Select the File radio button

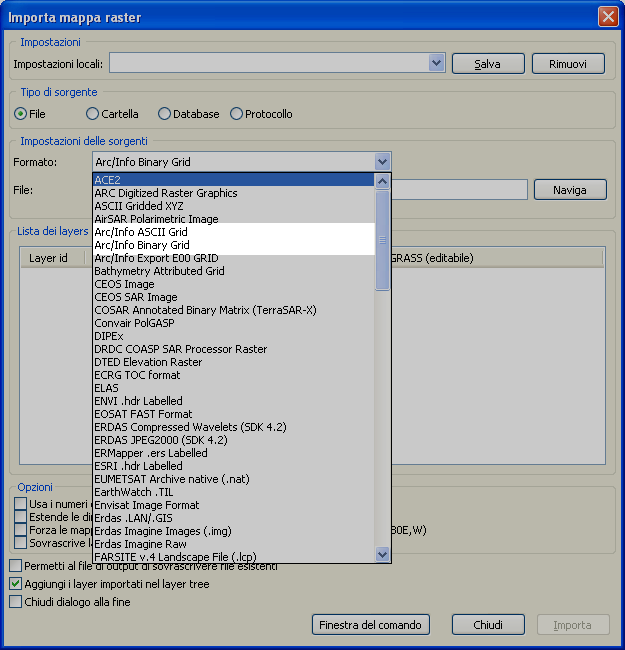(x=20, y=114)
